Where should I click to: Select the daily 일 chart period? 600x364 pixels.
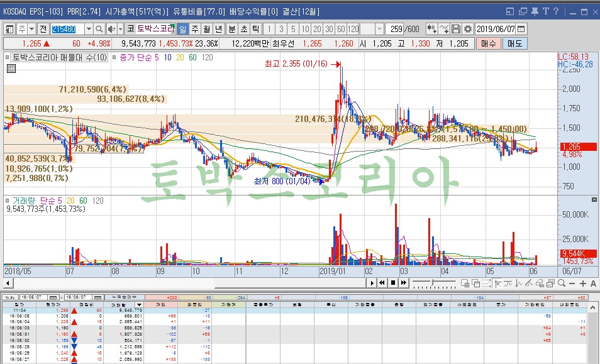click(182, 29)
